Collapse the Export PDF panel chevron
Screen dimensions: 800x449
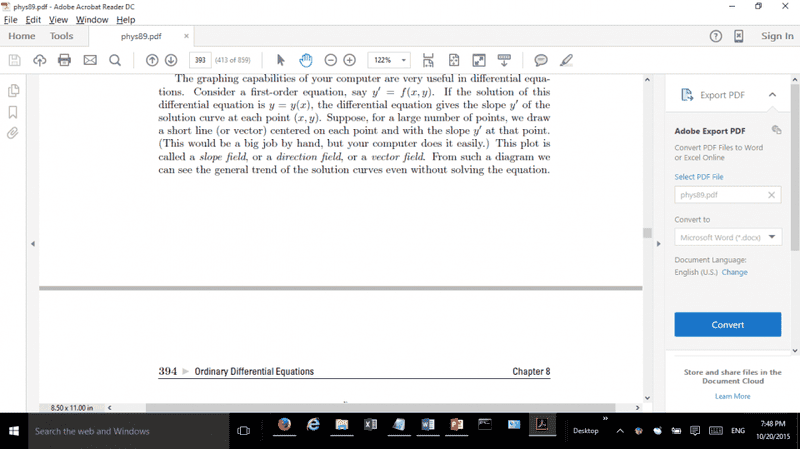[772, 95]
